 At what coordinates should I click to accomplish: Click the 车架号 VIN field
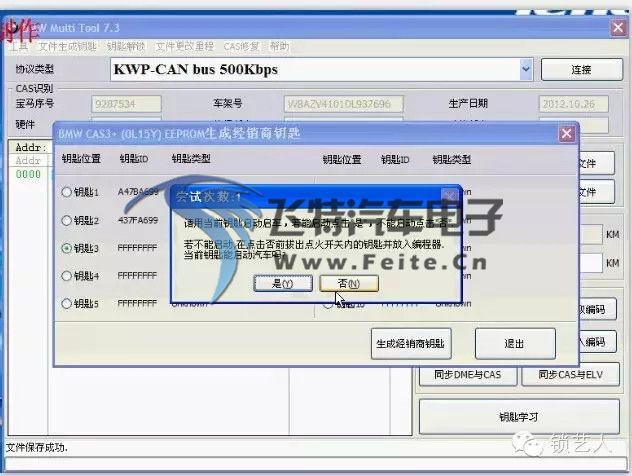point(343,104)
